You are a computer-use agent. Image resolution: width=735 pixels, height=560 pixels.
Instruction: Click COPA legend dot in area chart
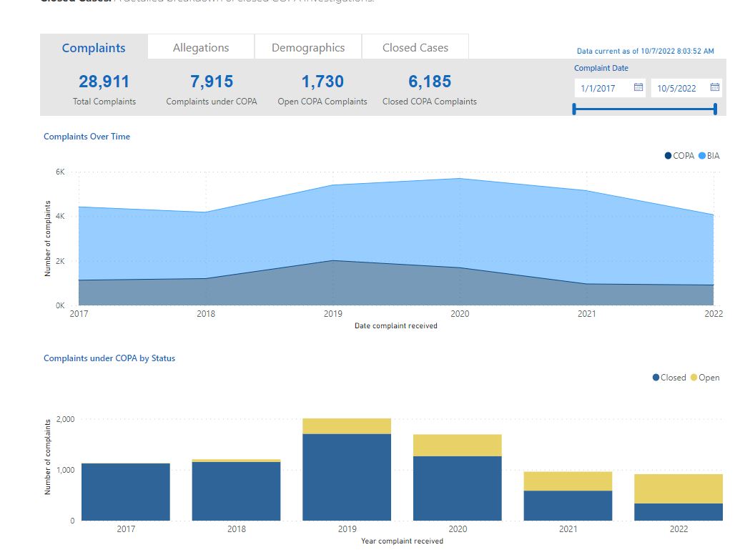pos(668,156)
